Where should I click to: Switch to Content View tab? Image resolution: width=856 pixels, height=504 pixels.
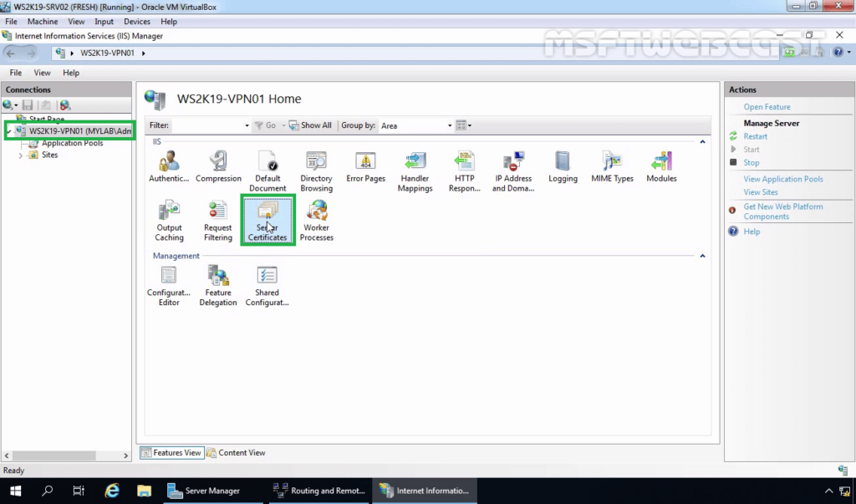237,453
